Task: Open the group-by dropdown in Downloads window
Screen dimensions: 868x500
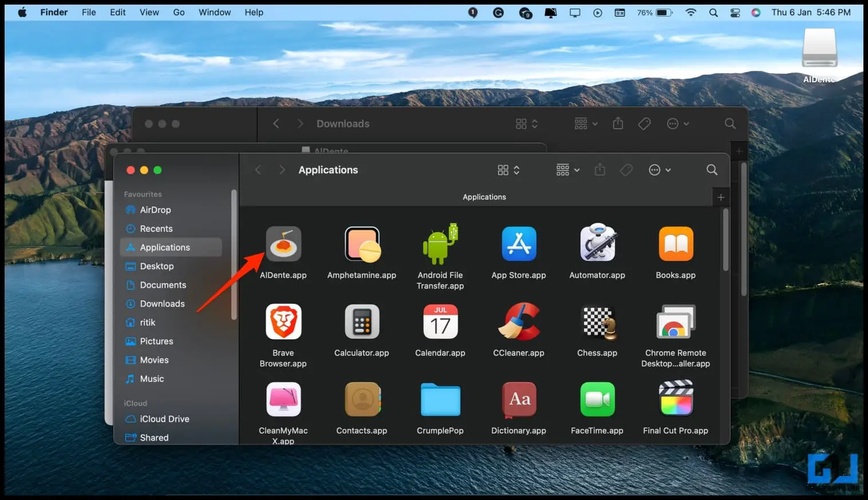Action: click(x=586, y=124)
